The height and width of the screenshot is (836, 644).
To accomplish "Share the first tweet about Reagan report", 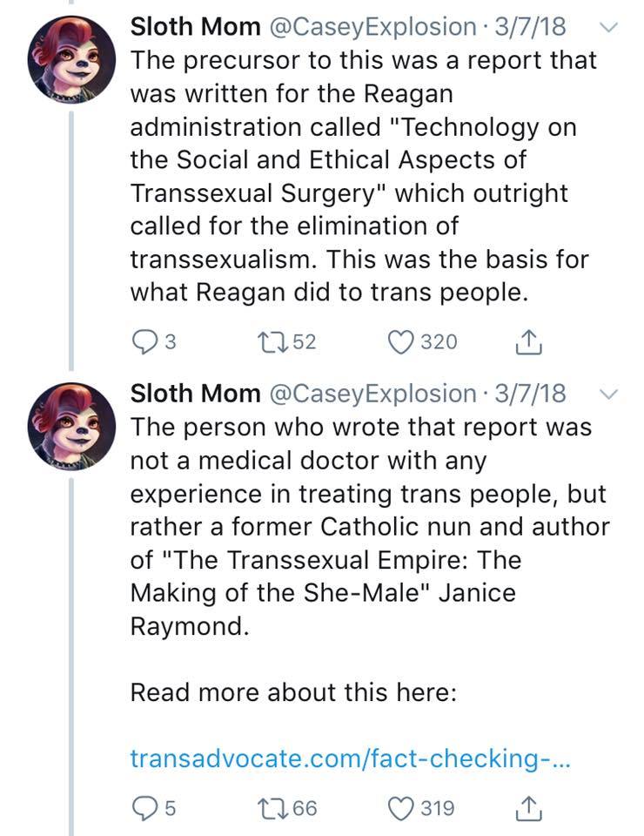I will (x=529, y=342).
